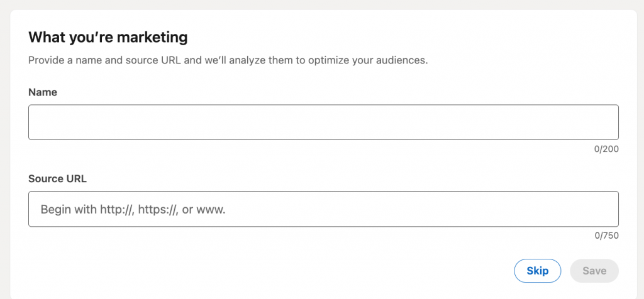Skip the marketing details step
Image resolution: width=644 pixels, height=299 pixels.
coord(537,271)
